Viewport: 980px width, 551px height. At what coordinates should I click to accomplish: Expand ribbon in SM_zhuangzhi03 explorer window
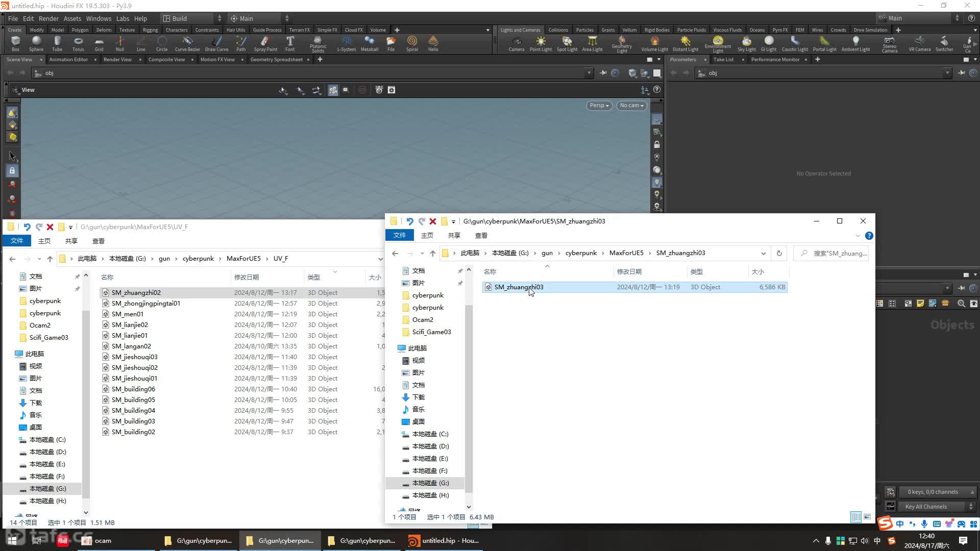click(x=857, y=236)
